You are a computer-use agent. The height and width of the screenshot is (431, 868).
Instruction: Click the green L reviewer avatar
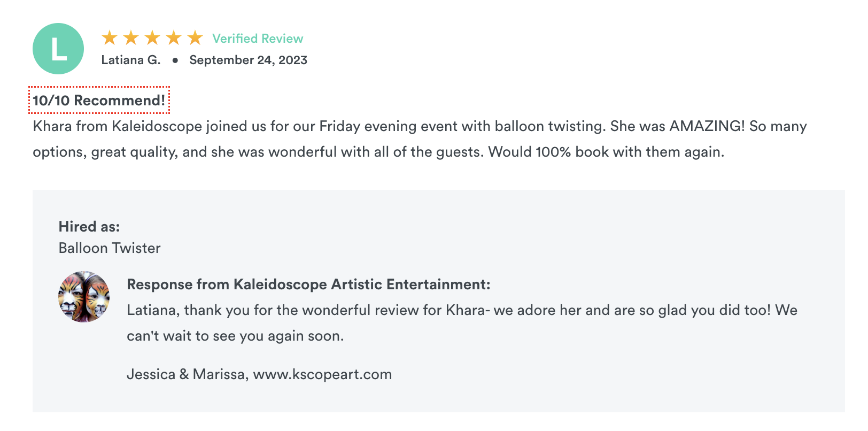(58, 49)
